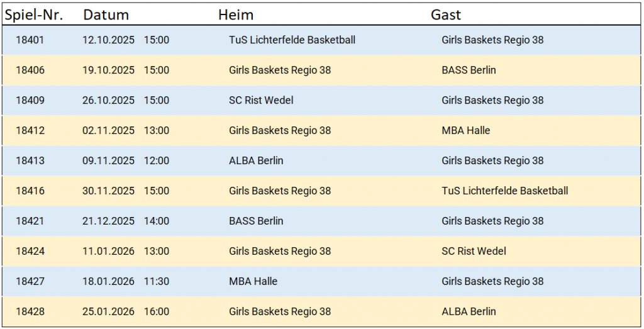Select the date 19.10.2025
The image size is (644, 329).
[x=108, y=70]
